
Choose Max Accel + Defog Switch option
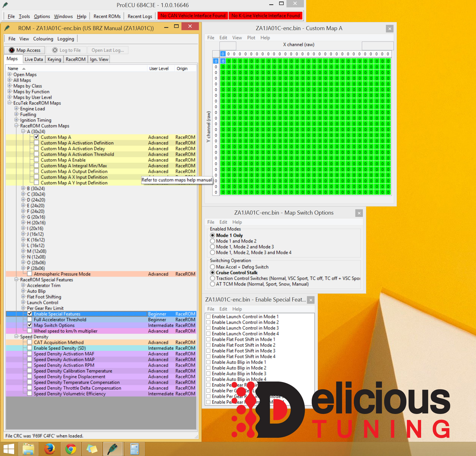[x=213, y=267]
